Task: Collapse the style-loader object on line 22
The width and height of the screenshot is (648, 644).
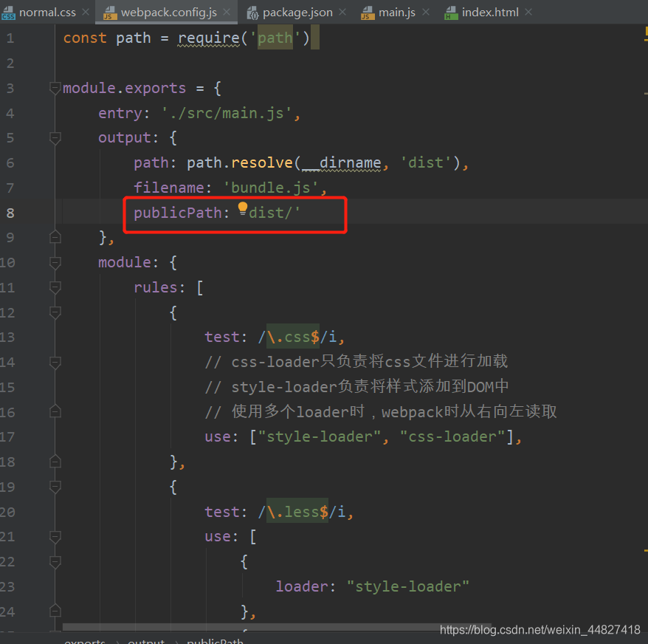Action: pos(55,562)
